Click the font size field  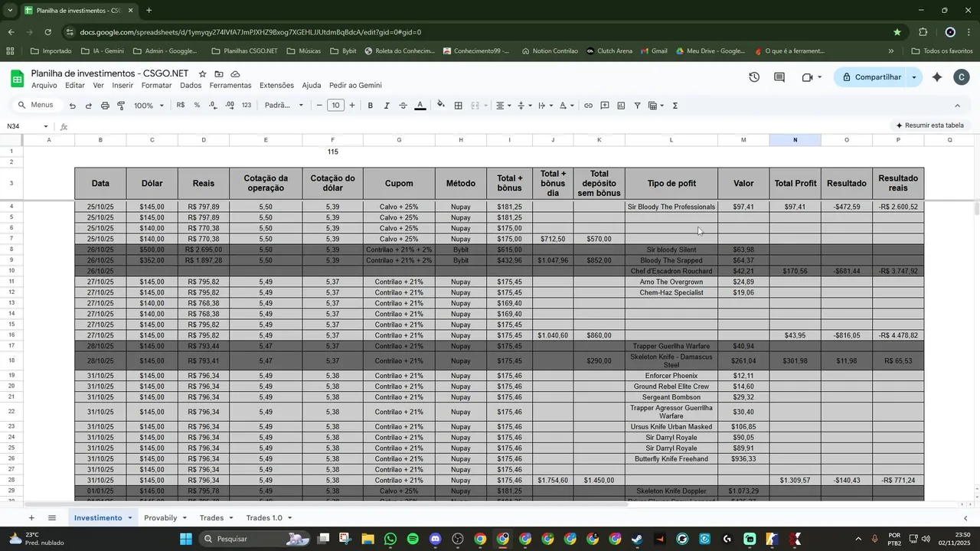click(x=335, y=106)
